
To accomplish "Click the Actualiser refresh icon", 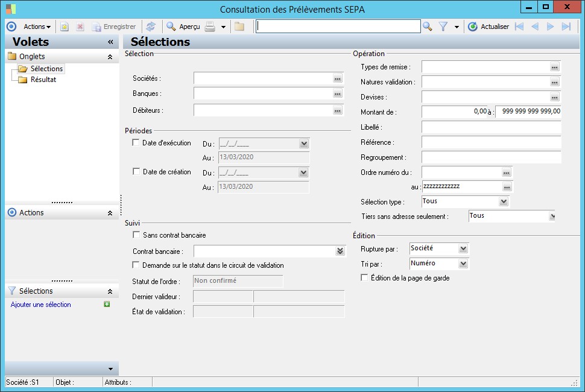I will (x=473, y=27).
